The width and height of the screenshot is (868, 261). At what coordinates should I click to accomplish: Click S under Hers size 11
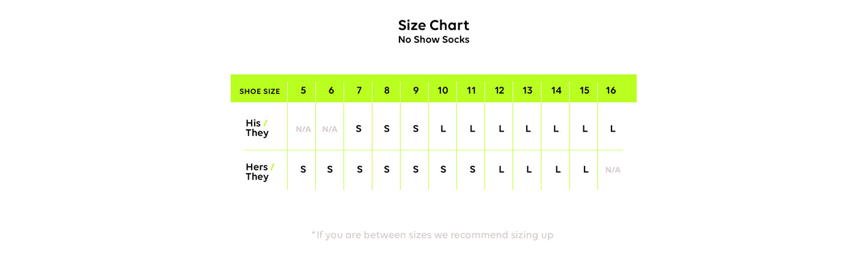pos(472,170)
